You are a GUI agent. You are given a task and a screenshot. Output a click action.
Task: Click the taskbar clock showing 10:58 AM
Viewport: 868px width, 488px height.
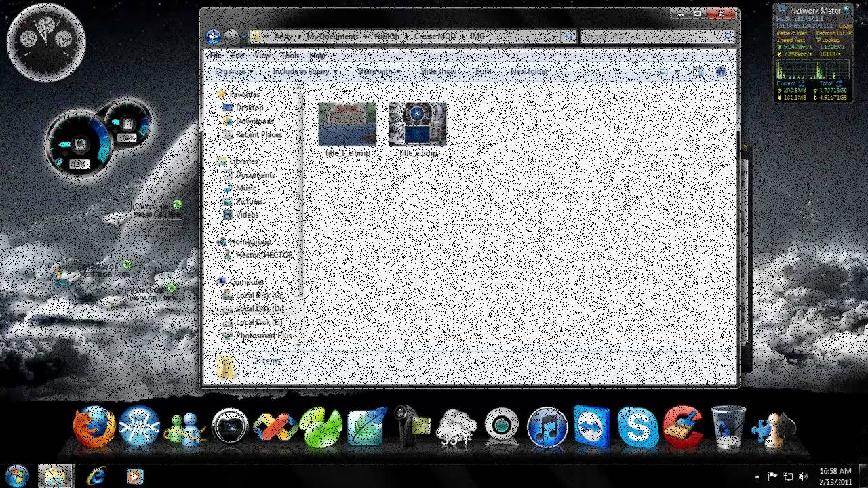tap(835, 476)
